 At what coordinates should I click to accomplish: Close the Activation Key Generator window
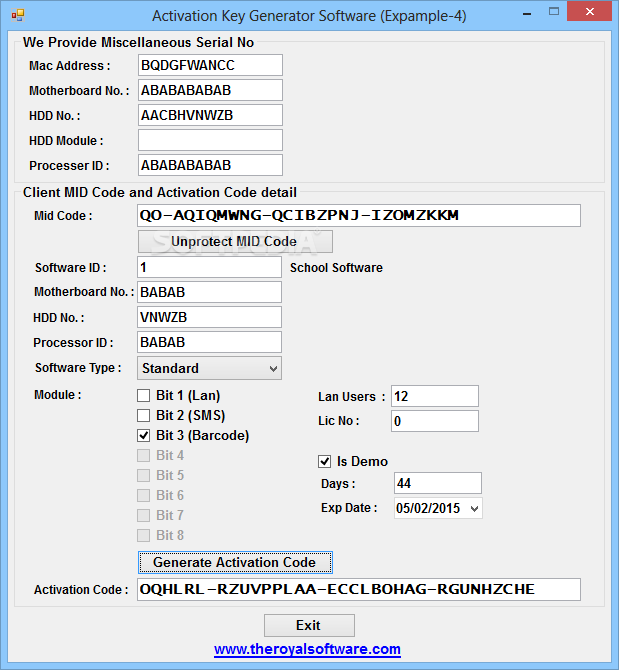tap(590, 12)
